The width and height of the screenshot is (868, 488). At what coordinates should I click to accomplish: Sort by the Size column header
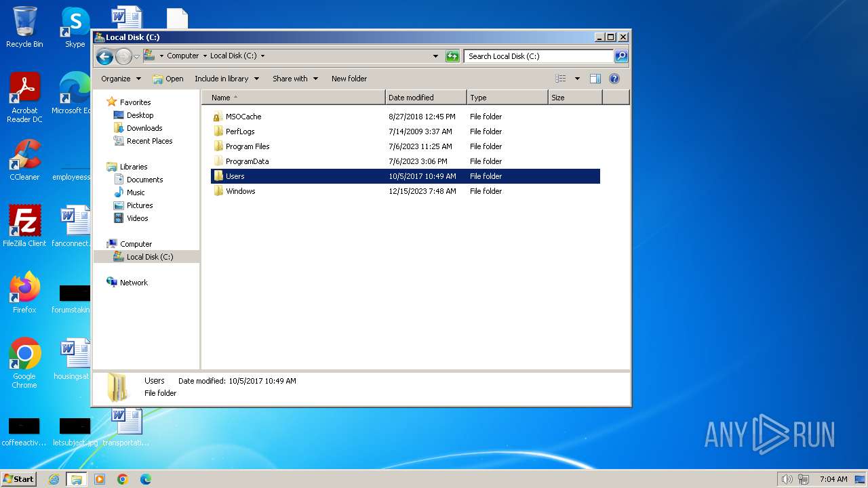click(x=575, y=98)
